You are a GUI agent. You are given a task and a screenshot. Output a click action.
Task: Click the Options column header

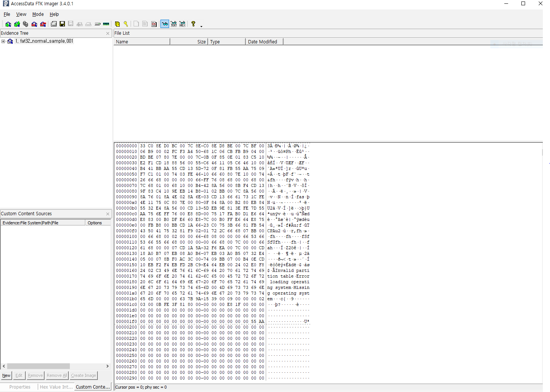[98, 223]
